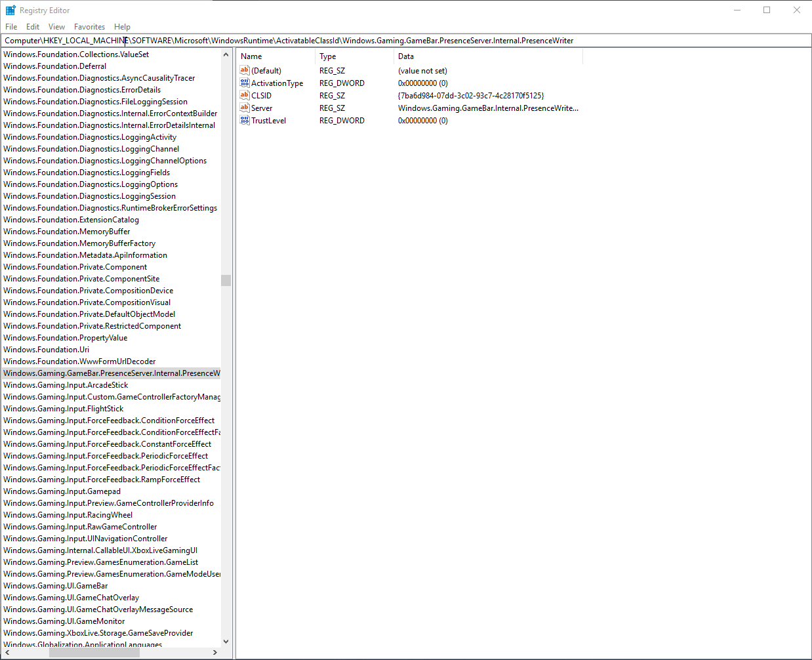Select key Windows.Foundation.WwwFormUrlDecoder
The height and width of the screenshot is (660, 812).
click(79, 361)
